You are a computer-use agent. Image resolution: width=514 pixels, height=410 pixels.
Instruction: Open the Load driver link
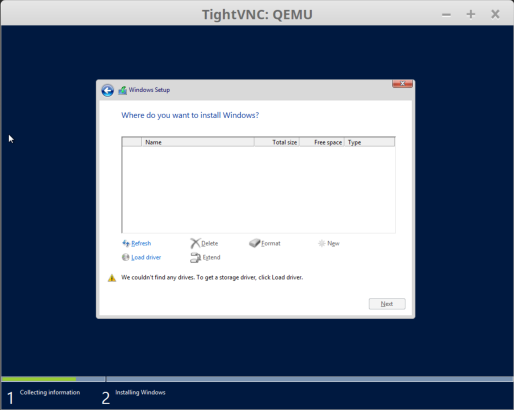click(146, 257)
